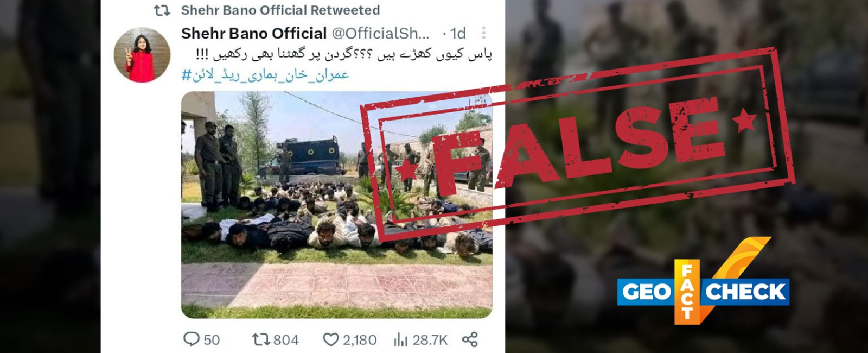Open the attached photo of people on grass
The width and height of the screenshot is (868, 353).
pyautogui.click(x=336, y=205)
